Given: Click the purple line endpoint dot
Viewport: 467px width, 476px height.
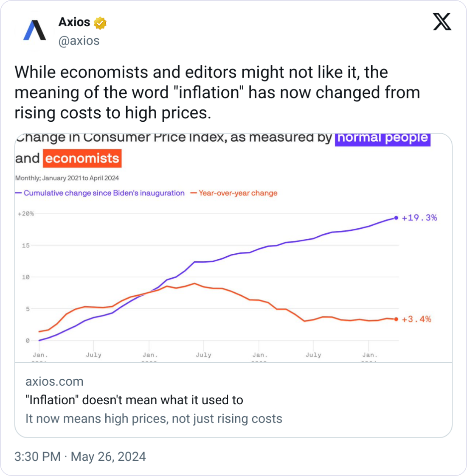Looking at the screenshot, I should (396, 218).
